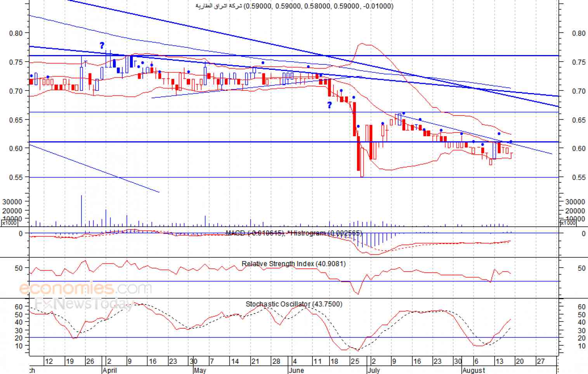The image size is (588, 374).
Task: Select the Relative Strength Index (40.9081) label
Action: (293, 264)
